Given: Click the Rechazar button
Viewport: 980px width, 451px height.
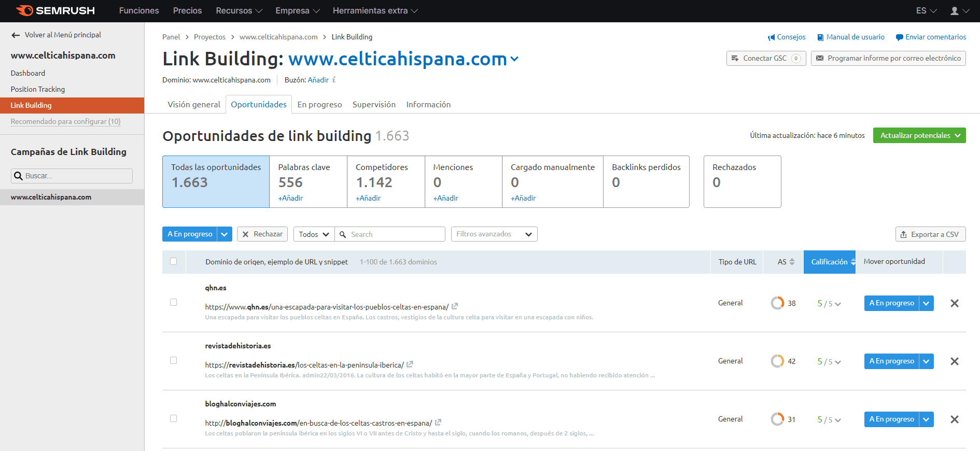Looking at the screenshot, I should click(x=262, y=234).
